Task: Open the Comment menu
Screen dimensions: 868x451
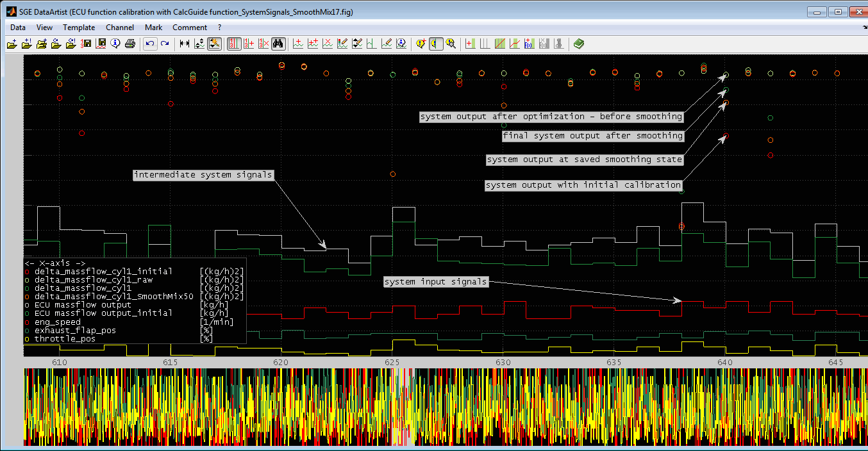Action: (x=190, y=28)
